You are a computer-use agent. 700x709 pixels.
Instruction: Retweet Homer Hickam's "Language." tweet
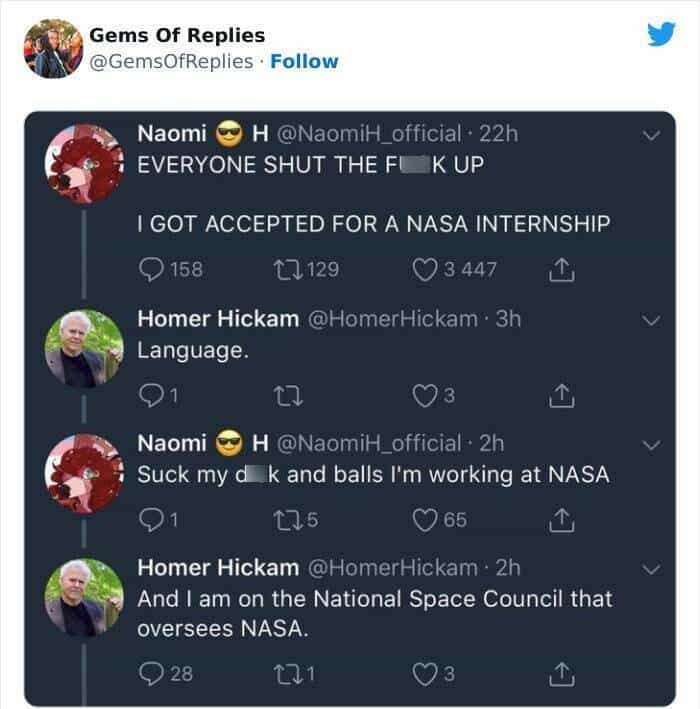283,398
